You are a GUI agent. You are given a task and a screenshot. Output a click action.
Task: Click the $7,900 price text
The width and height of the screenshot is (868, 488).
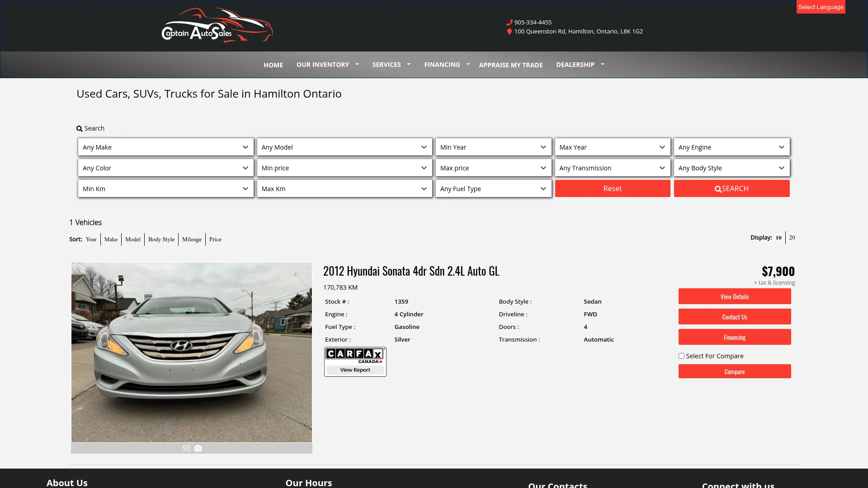tap(778, 271)
